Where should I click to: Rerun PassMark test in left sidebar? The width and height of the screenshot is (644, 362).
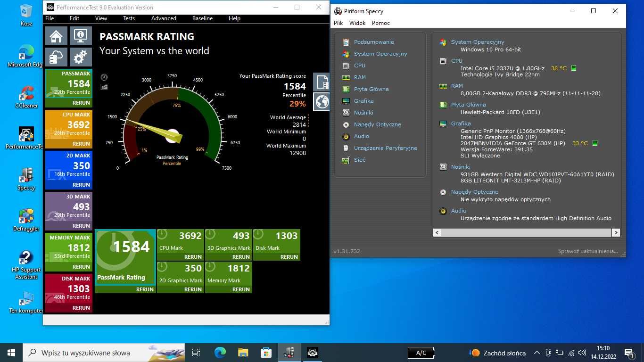click(x=81, y=103)
